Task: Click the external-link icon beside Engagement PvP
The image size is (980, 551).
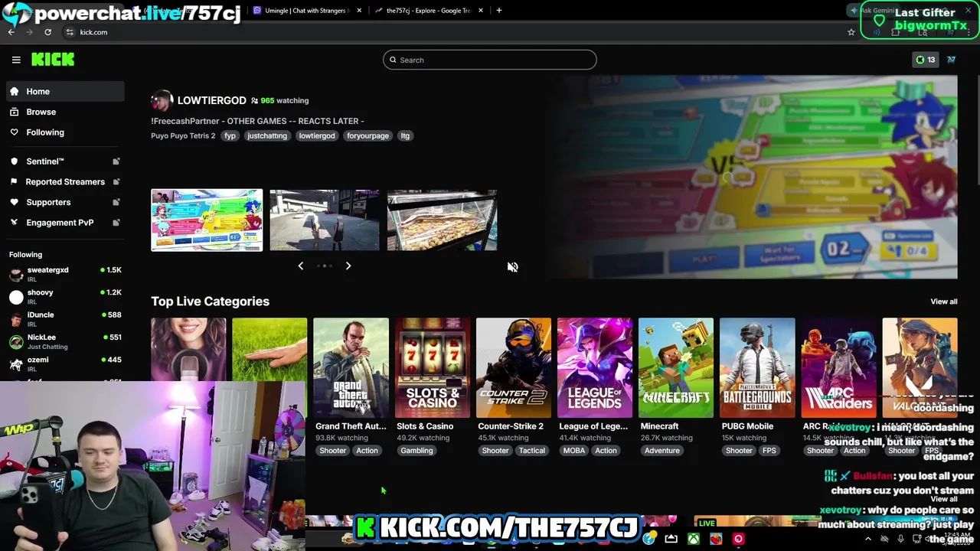Action: click(x=116, y=223)
